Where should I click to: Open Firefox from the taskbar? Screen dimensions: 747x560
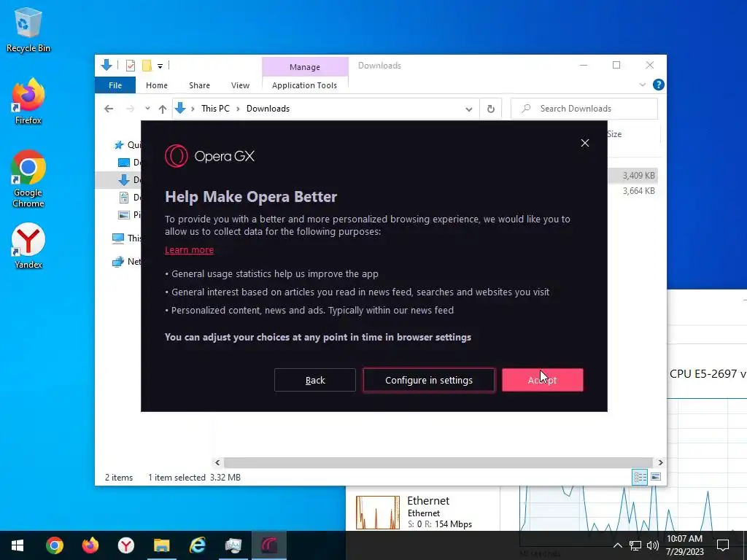tap(90, 545)
